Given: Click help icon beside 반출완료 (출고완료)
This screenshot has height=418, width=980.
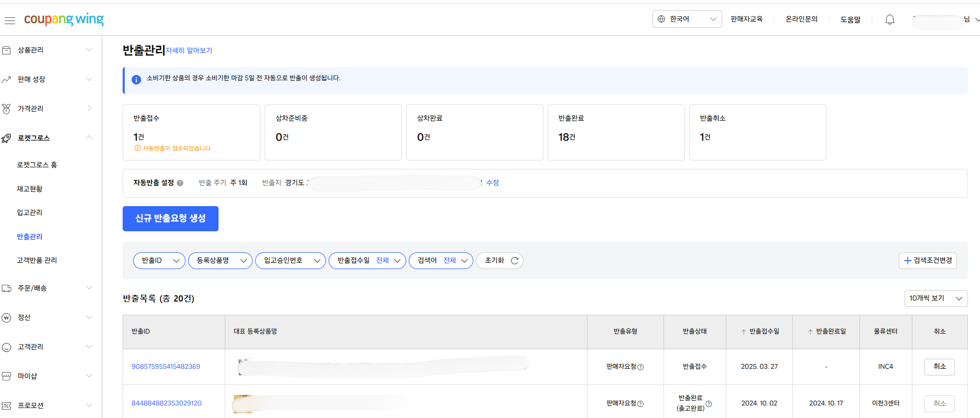Looking at the screenshot, I should (x=709, y=404).
